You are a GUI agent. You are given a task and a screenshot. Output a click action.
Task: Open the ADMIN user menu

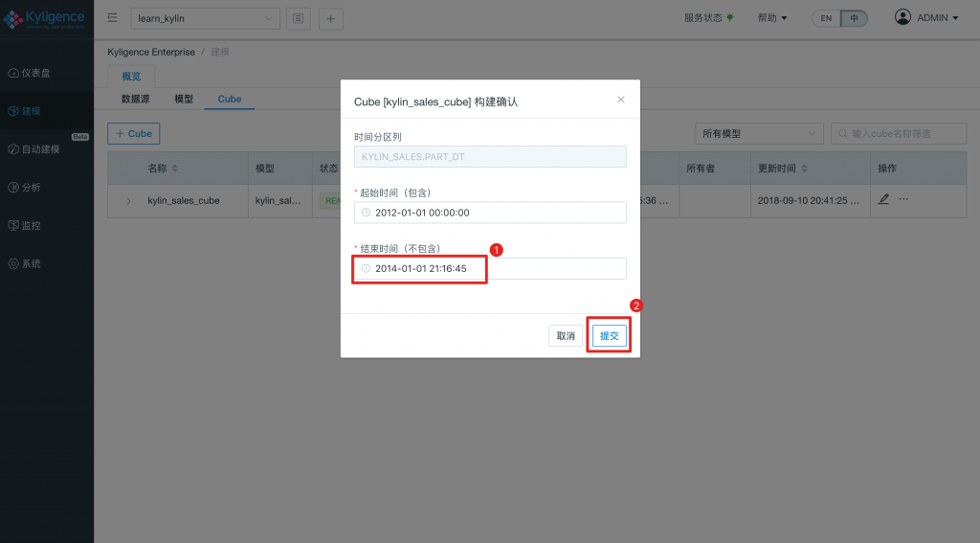[x=926, y=17]
